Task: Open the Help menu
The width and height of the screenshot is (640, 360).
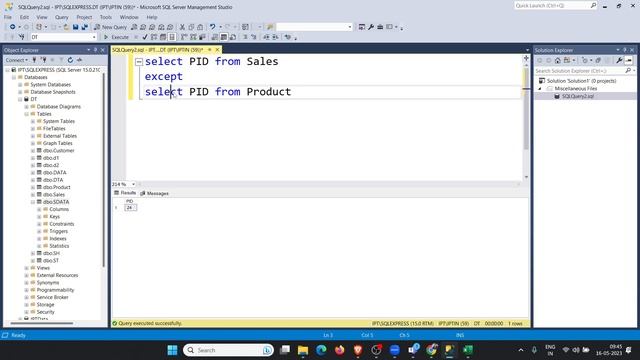Action: click(152, 17)
